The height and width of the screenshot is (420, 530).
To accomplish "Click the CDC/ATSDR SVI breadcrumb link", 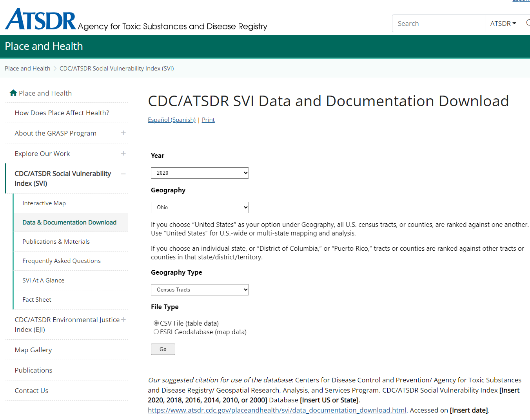I will click(x=117, y=68).
